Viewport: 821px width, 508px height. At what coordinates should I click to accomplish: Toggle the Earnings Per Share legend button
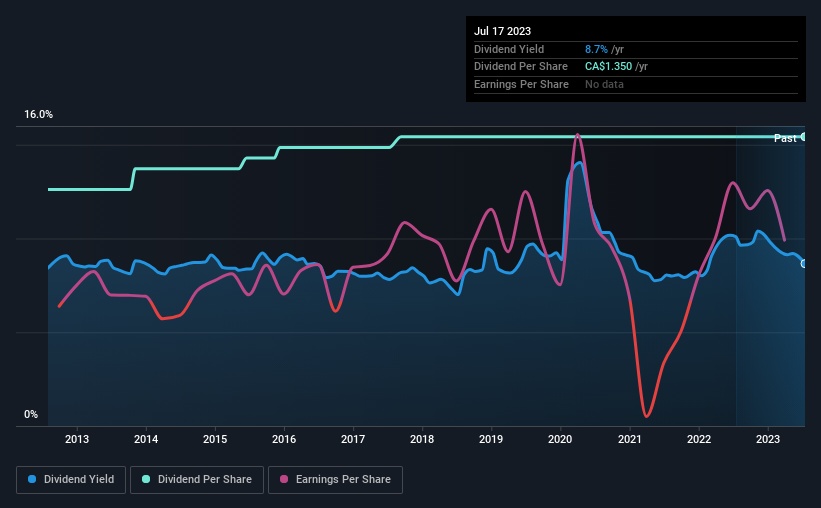tap(335, 480)
